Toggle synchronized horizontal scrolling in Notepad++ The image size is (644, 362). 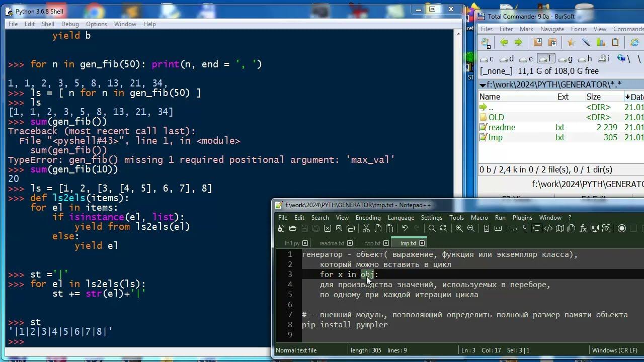(x=498, y=228)
